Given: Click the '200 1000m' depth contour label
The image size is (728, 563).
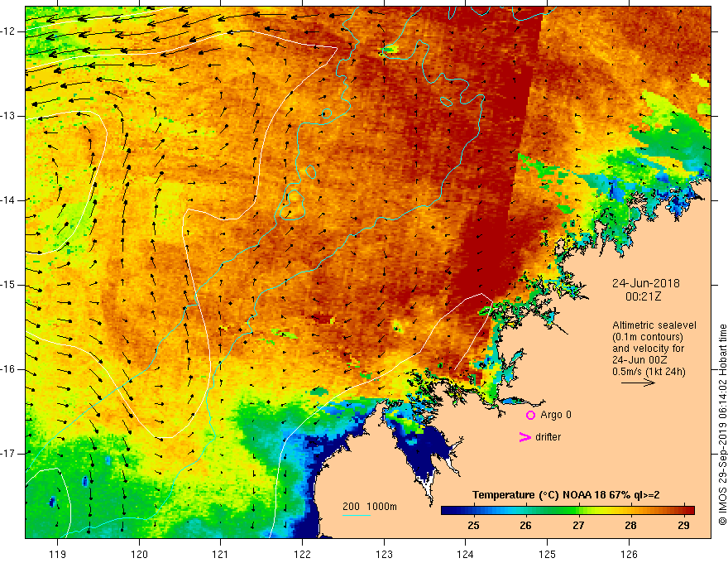Looking at the screenshot, I should pos(370,507).
